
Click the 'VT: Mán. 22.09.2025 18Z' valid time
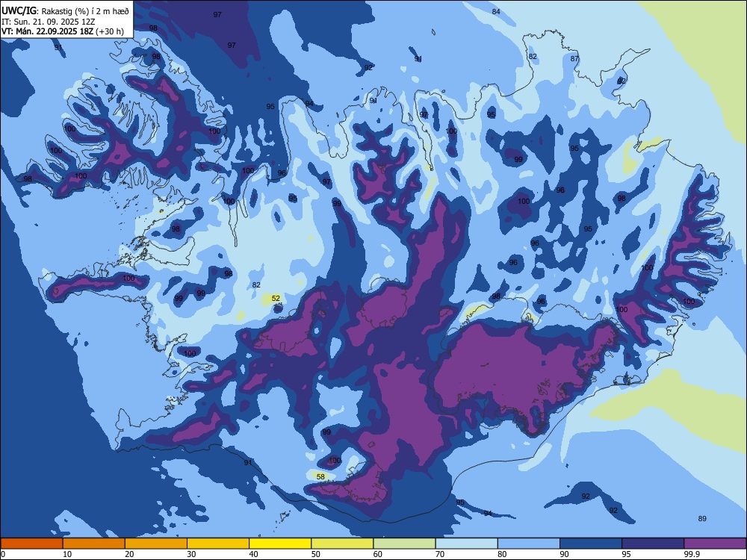click(48, 32)
